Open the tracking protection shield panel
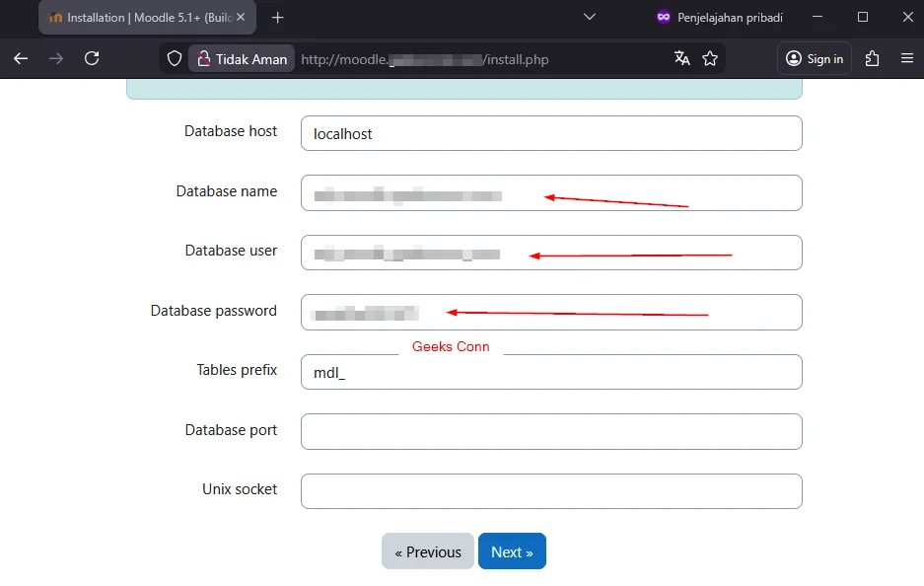Viewport: 924px width, 586px height. coord(174,58)
